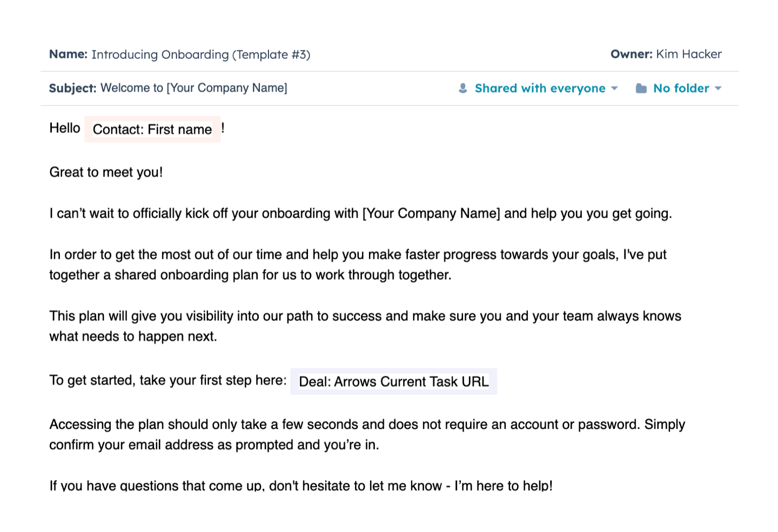The height and width of the screenshot is (532, 778).
Task: Click the person icon beside Shared with everyone
Action: [463, 88]
